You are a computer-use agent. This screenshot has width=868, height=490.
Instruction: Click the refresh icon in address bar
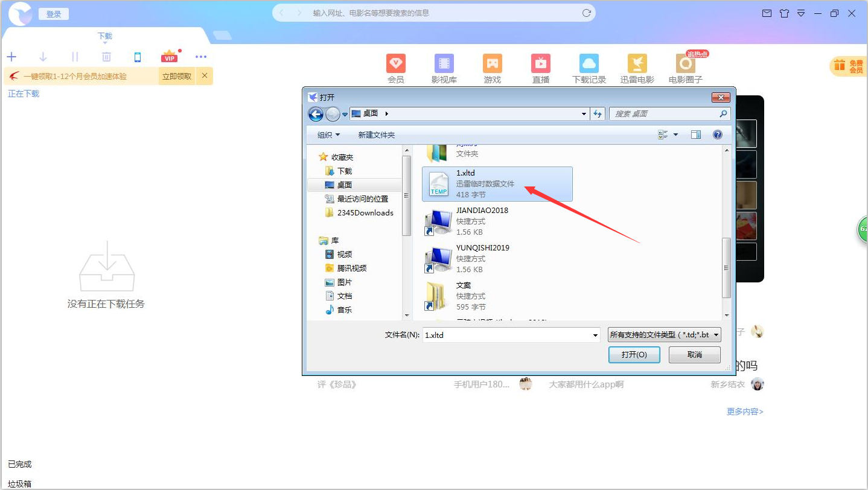tap(586, 13)
